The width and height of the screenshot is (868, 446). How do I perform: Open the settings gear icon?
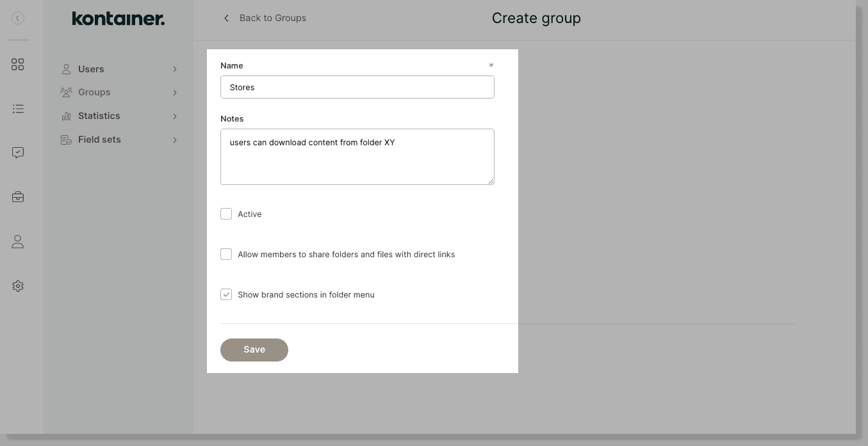pyautogui.click(x=17, y=285)
